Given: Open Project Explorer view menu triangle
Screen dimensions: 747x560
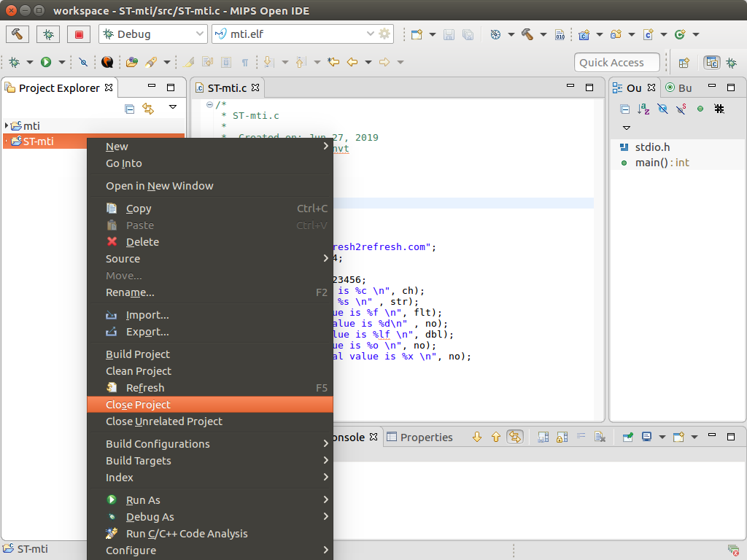Looking at the screenshot, I should (172, 107).
